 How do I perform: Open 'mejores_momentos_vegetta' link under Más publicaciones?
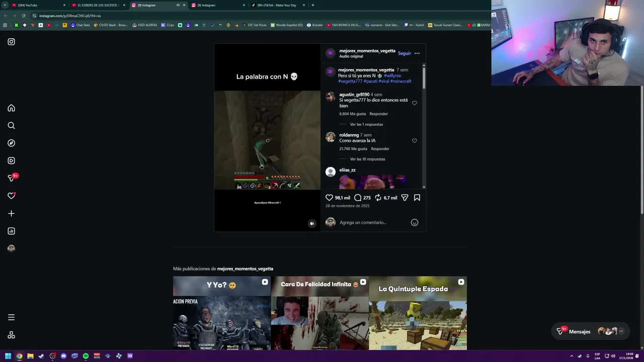tap(245, 268)
